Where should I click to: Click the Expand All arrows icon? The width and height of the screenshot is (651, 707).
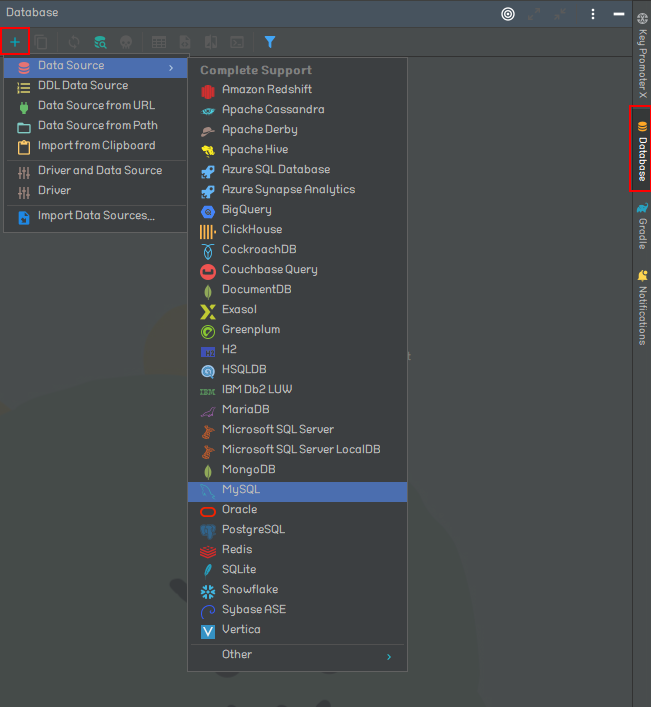(534, 14)
